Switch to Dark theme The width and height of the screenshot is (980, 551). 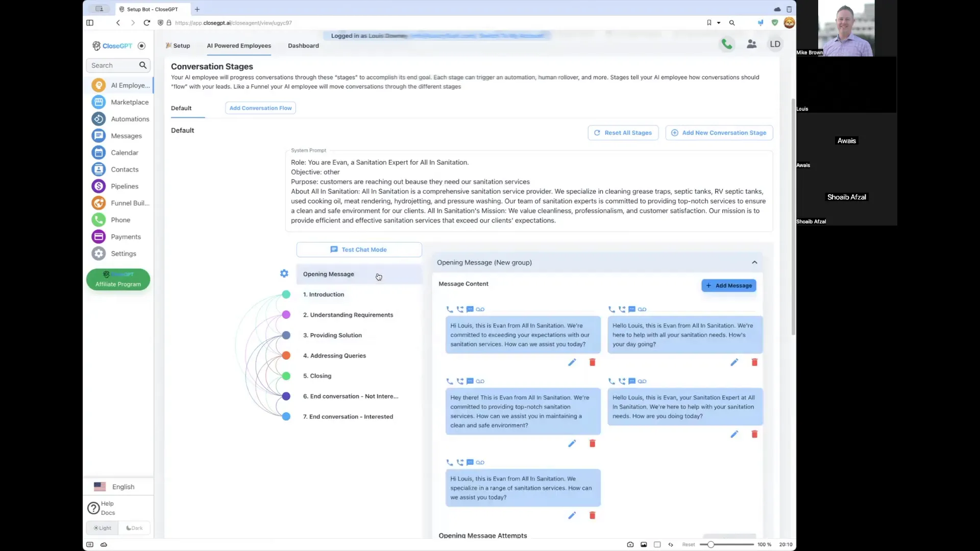[x=134, y=528]
